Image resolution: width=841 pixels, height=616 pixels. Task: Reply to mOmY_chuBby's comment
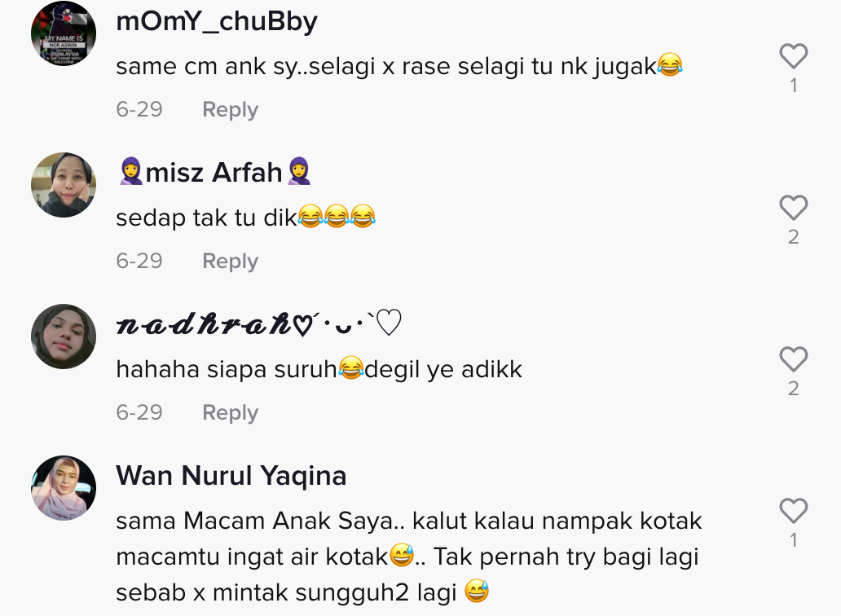[230, 109]
